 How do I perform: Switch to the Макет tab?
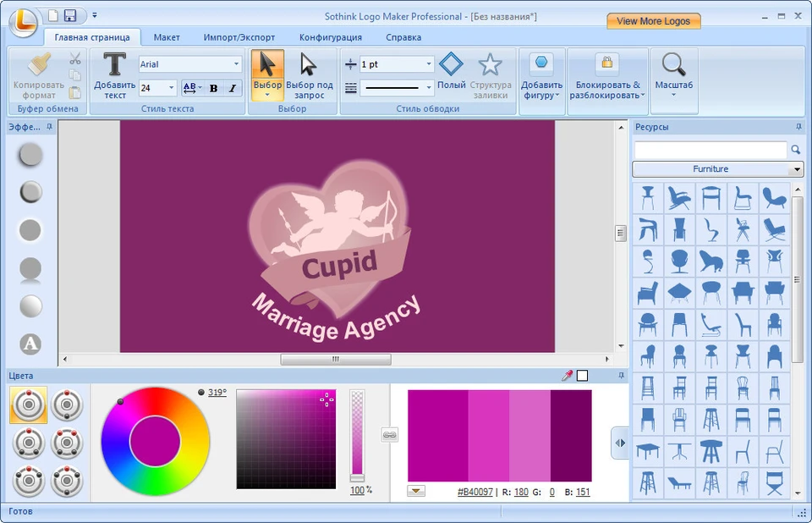(167, 37)
